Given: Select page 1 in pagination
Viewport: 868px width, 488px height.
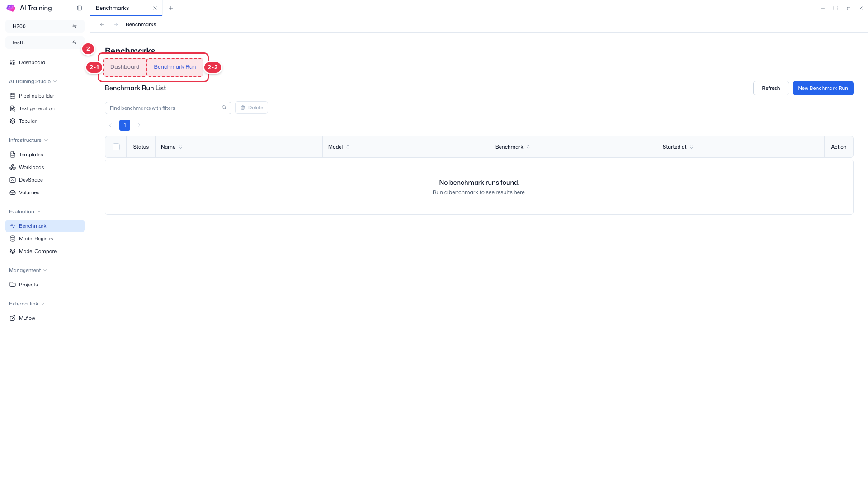Looking at the screenshot, I should pyautogui.click(x=125, y=125).
